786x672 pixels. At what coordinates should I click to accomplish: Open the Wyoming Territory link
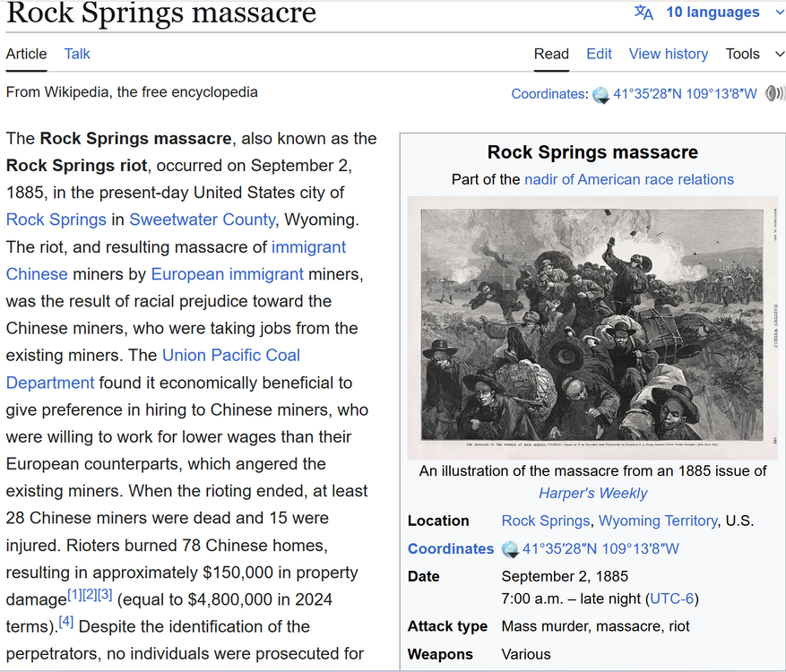click(x=657, y=521)
